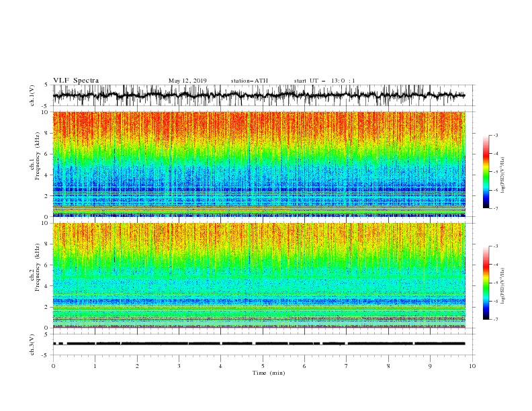
Task: Click the "ch.3(V)" axis label
Action: (32, 345)
